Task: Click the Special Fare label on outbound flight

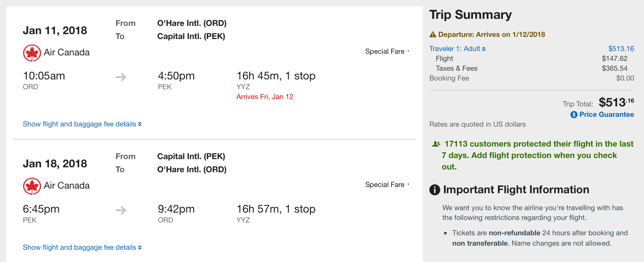Action: pyautogui.click(x=385, y=52)
